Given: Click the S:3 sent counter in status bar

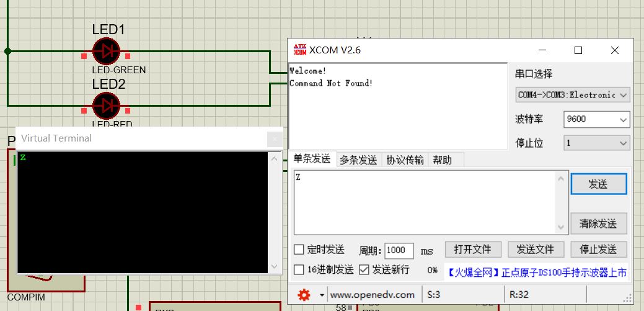Looking at the screenshot, I should tap(433, 294).
